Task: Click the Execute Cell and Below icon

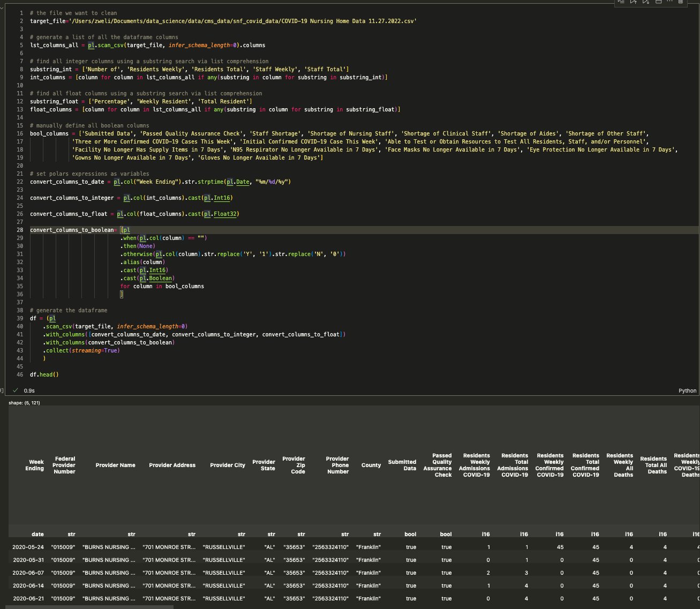Action: click(x=645, y=2)
